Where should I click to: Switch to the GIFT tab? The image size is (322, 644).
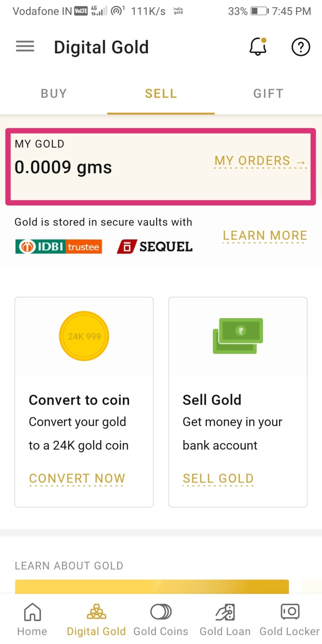pos(268,94)
